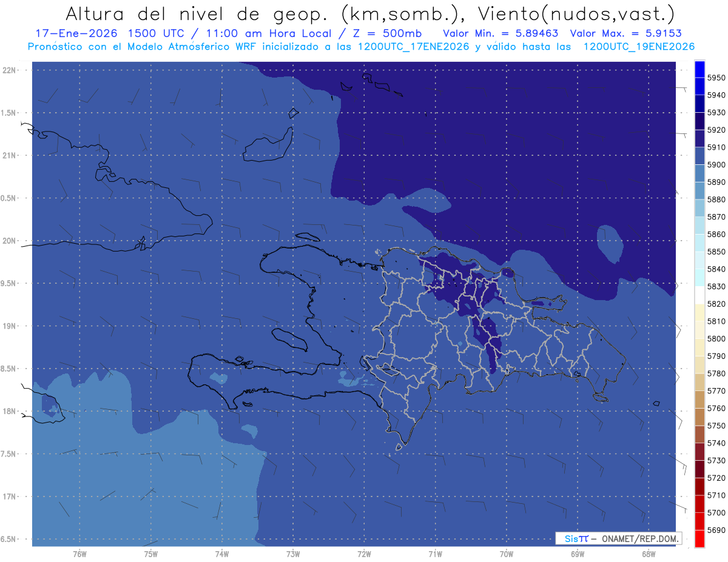Click the '21N' latitude label
Screen dimensions: 728x562
pos(9,156)
